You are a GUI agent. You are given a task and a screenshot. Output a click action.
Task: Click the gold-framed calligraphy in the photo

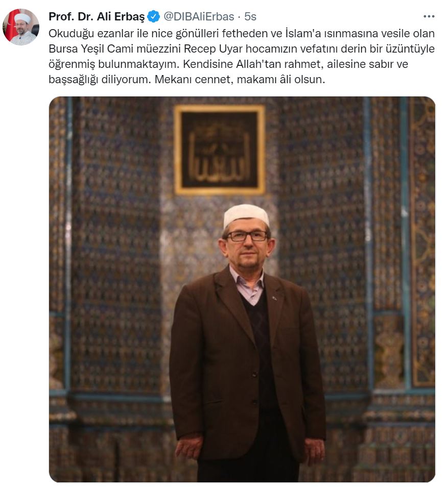(x=220, y=150)
